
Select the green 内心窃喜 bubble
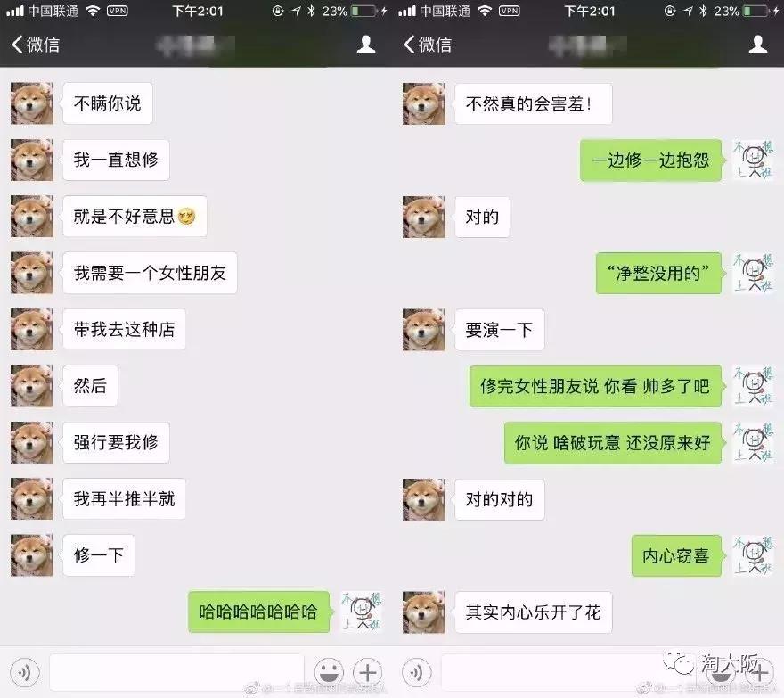click(676, 556)
